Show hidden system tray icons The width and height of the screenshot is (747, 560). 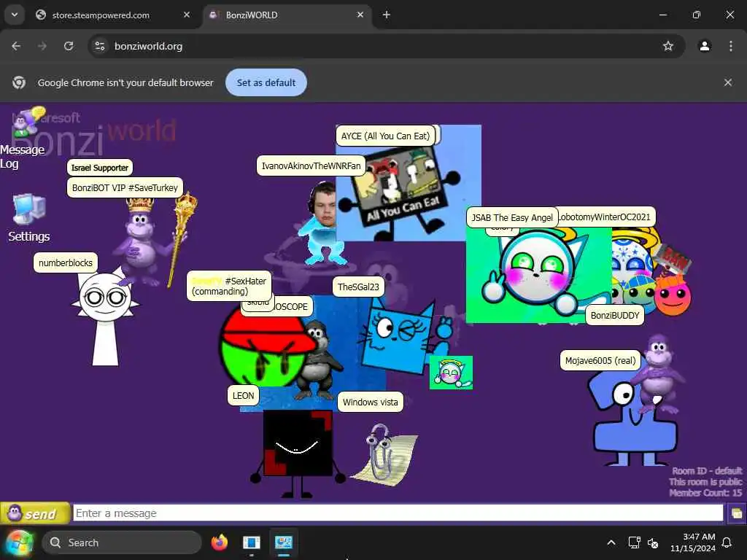[611, 542]
